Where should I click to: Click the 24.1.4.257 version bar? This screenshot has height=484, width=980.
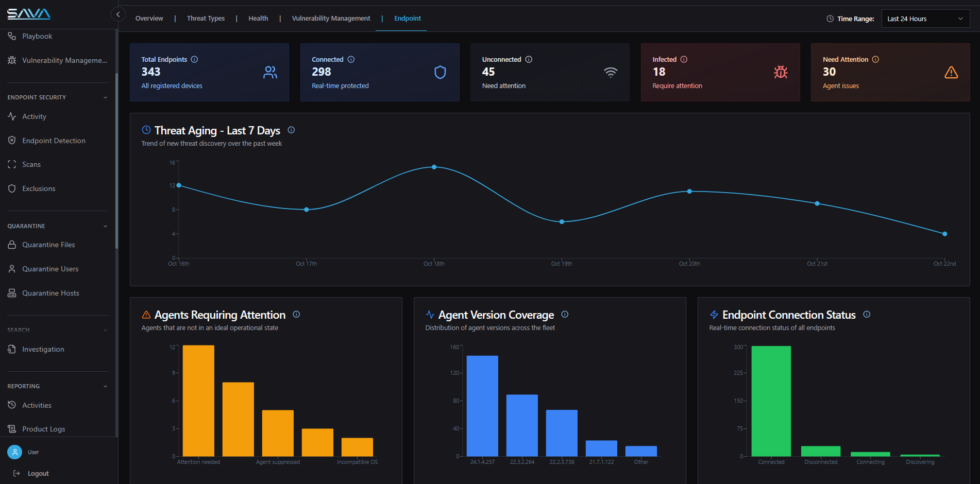(x=482, y=406)
